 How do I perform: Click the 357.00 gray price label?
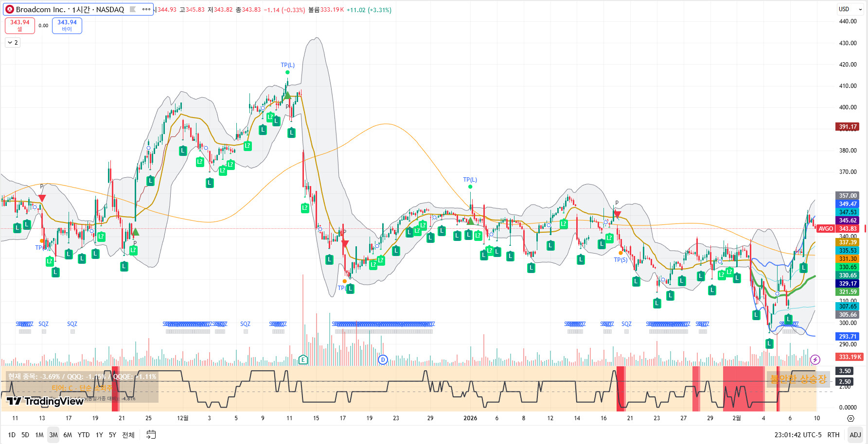848,196
